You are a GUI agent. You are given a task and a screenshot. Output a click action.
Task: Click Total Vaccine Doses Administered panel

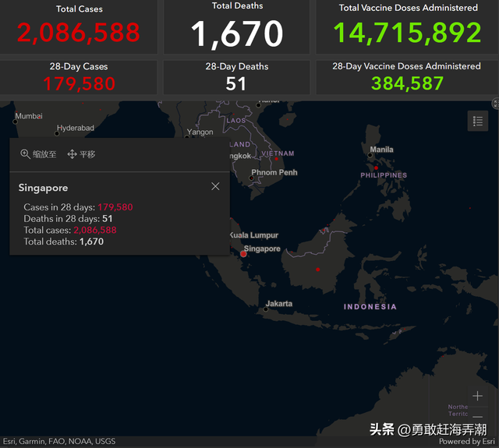[408, 26]
